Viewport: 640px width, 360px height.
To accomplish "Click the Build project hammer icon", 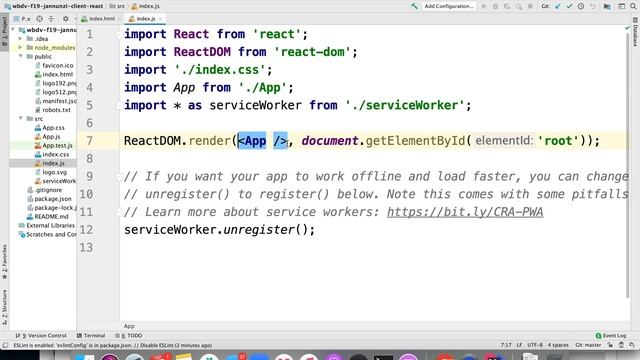I will point(414,6).
